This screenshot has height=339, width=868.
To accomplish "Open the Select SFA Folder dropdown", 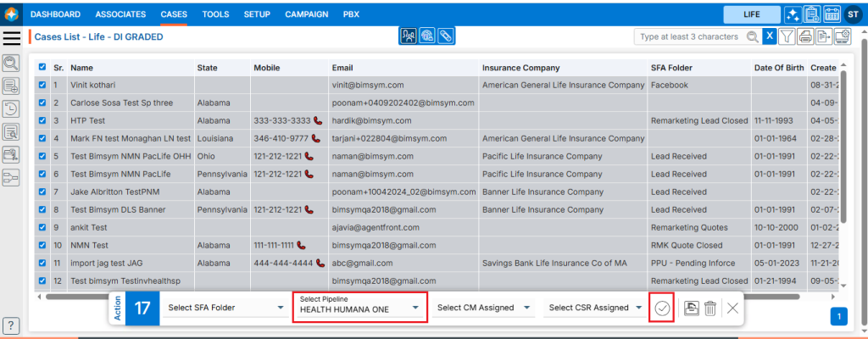I will tap(223, 308).
